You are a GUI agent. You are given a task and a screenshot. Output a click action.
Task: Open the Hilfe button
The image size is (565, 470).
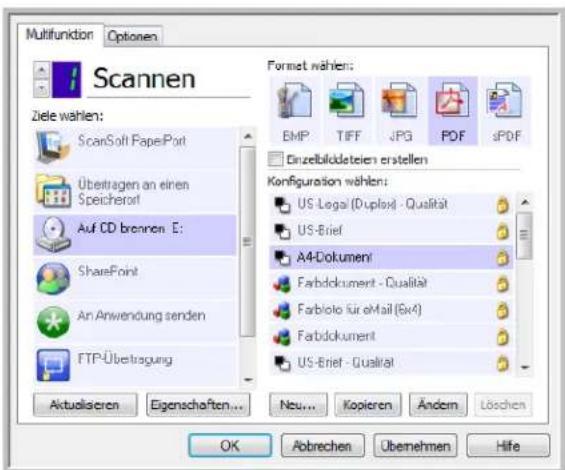(x=508, y=445)
